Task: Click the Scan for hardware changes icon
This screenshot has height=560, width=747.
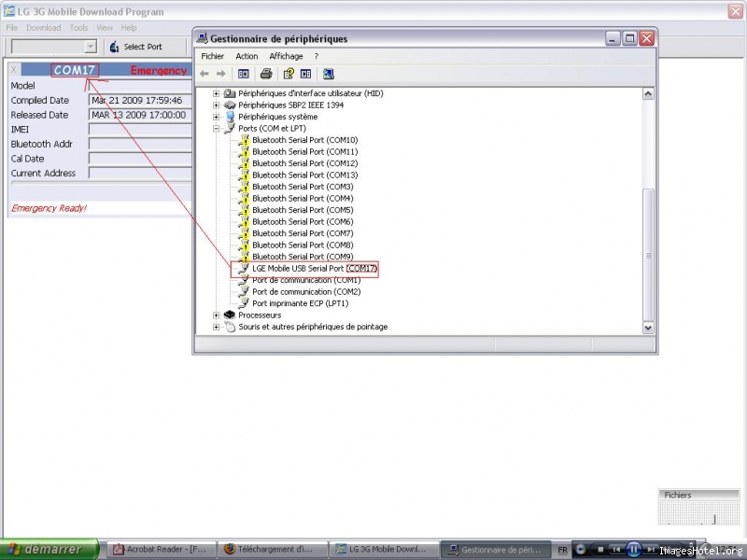Action: [x=329, y=74]
